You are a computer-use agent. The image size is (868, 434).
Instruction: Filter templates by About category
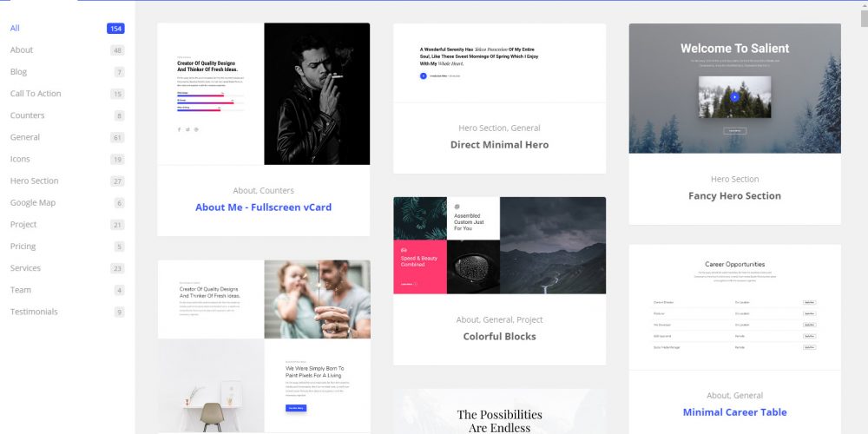point(22,50)
